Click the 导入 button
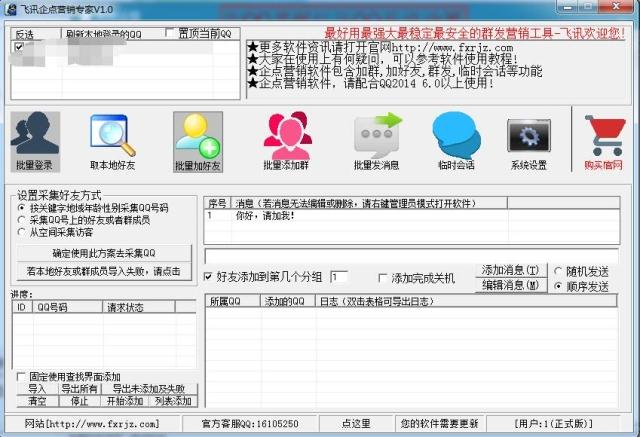The width and height of the screenshot is (640, 437). tap(38, 389)
